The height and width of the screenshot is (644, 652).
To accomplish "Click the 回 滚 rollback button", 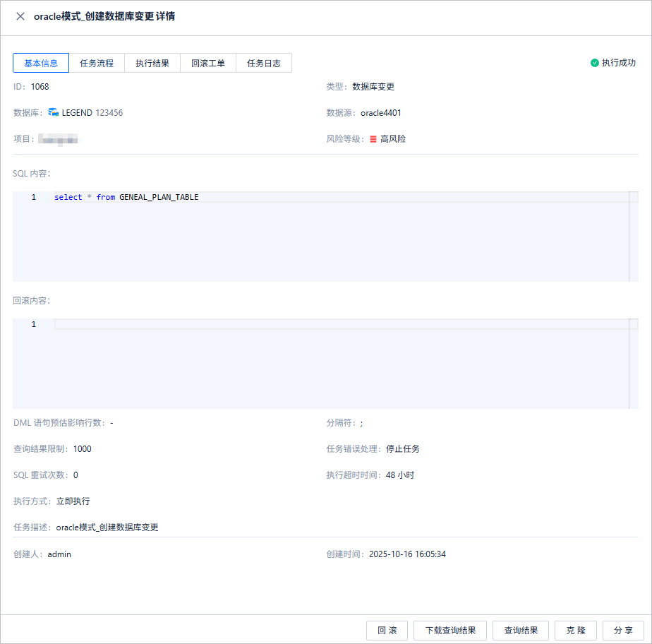I will (x=387, y=631).
